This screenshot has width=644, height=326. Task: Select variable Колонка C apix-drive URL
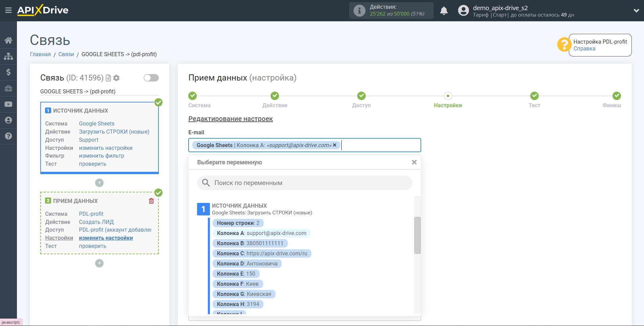pyautogui.click(x=262, y=254)
